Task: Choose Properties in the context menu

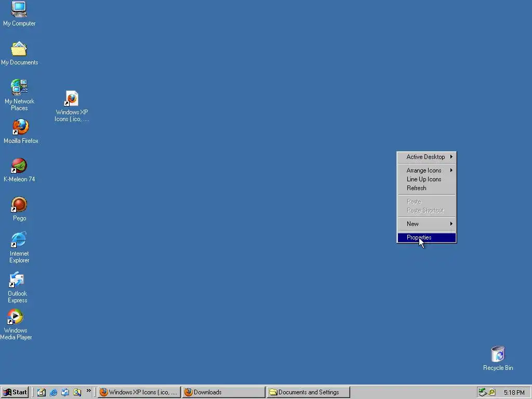Action: click(427, 237)
